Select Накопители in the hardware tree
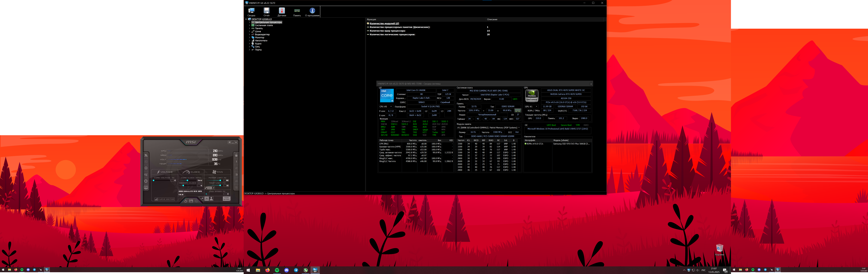Viewport: 868px width, 274px height. [261, 40]
